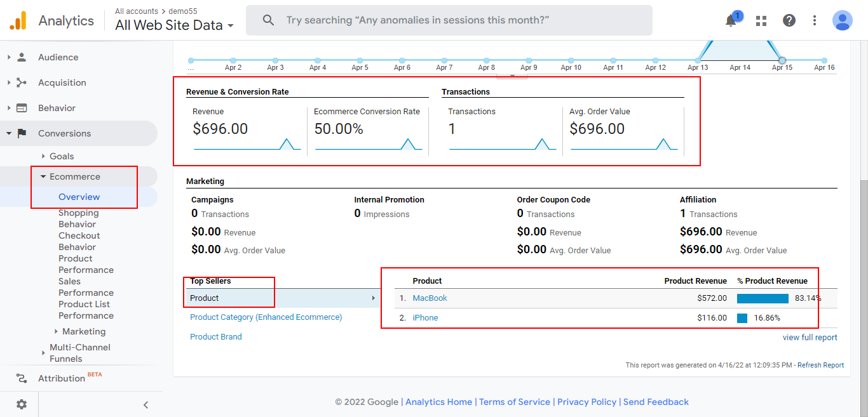Open the Help icon menu
868x417 pixels.
pos(789,20)
